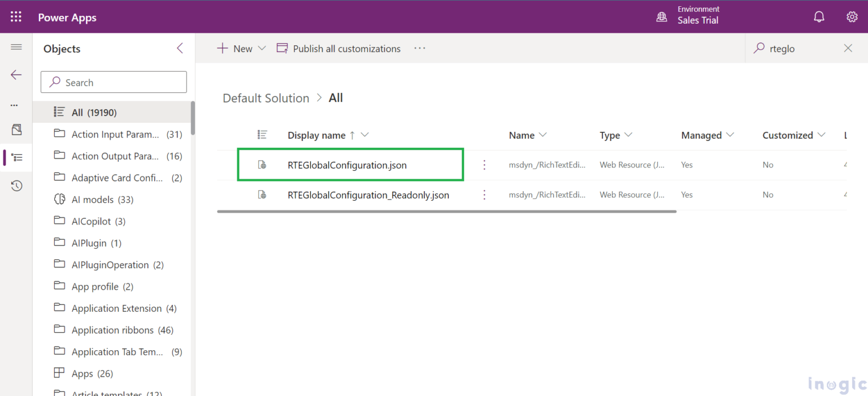The image size is (868, 396).
Task: Click the notifications bell icon
Action: [x=819, y=16]
